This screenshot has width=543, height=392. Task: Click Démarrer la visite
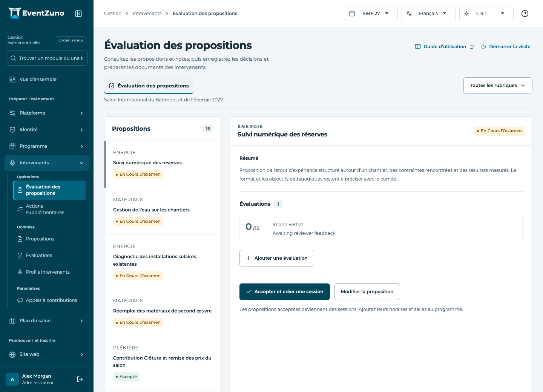tap(506, 47)
